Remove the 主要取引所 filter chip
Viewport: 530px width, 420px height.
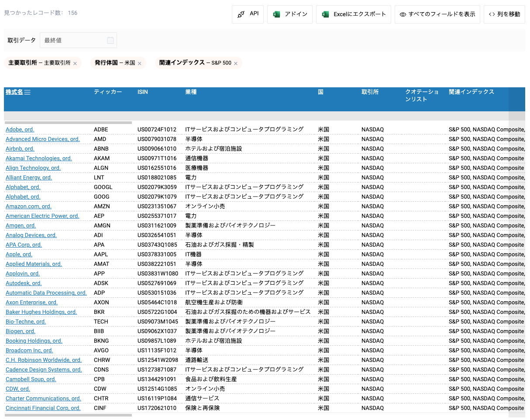click(75, 63)
